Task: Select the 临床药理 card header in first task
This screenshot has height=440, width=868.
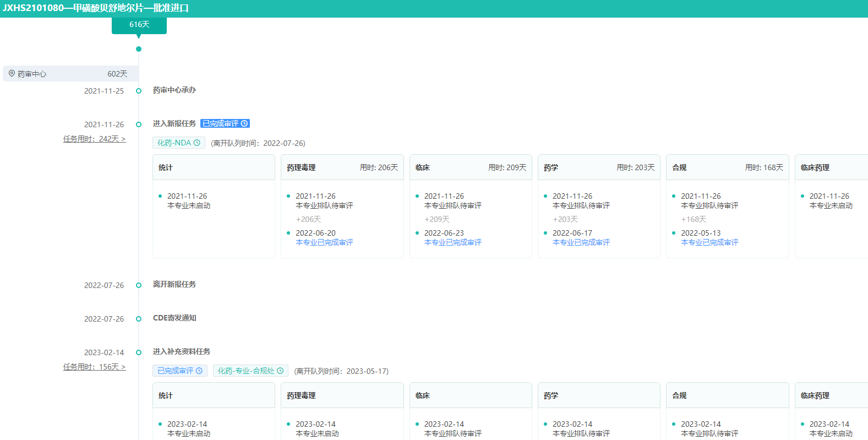Action: pos(831,167)
